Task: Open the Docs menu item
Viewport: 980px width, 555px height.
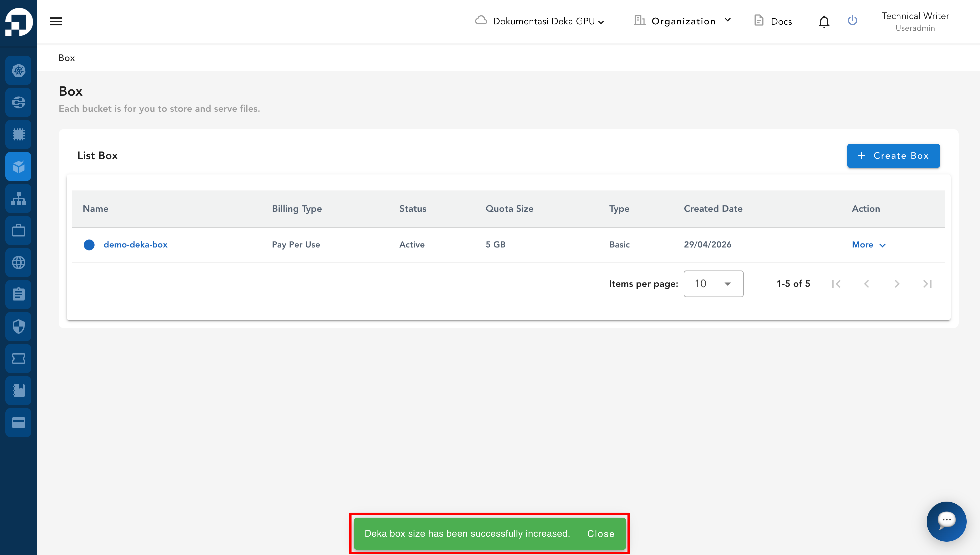Action: click(773, 21)
